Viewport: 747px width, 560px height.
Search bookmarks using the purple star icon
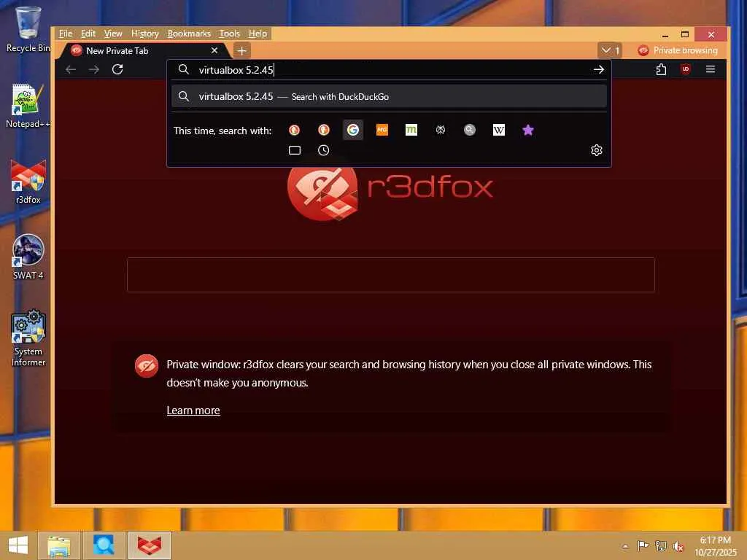point(528,130)
